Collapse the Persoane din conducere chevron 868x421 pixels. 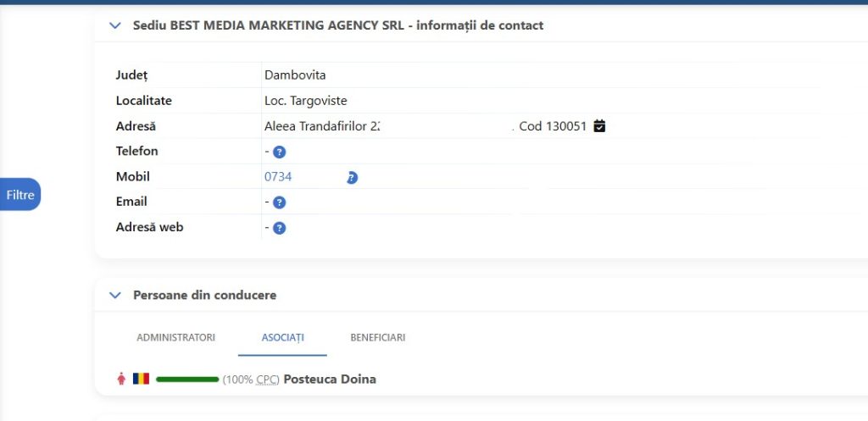click(x=115, y=296)
